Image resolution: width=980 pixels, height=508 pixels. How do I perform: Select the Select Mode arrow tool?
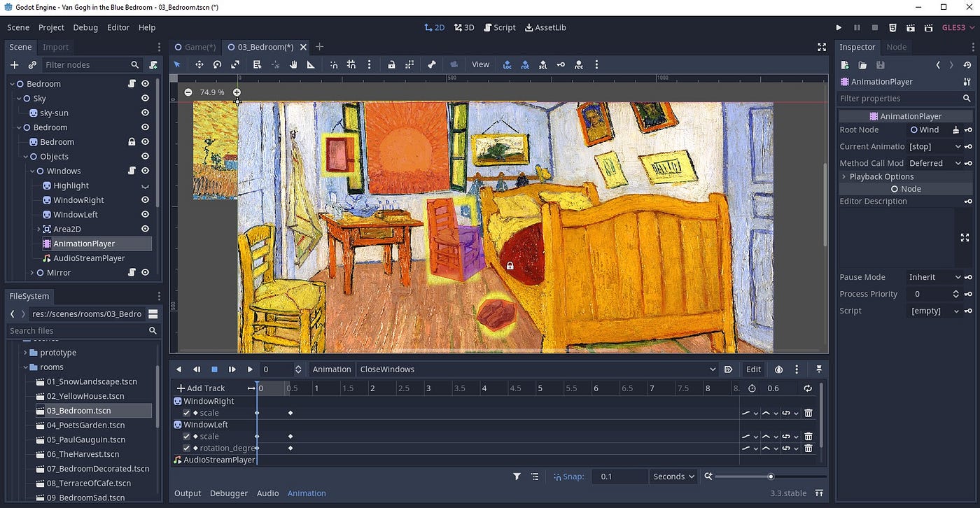[177, 64]
